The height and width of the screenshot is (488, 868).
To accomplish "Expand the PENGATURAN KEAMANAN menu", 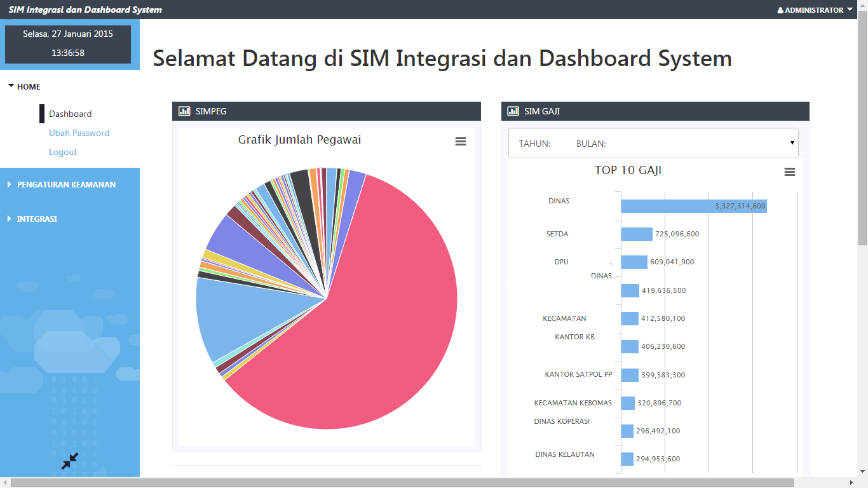I will [66, 184].
